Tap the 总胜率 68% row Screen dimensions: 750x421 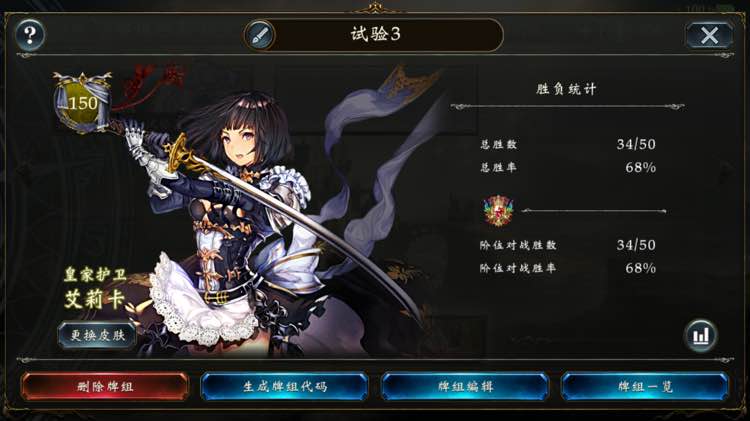click(568, 167)
